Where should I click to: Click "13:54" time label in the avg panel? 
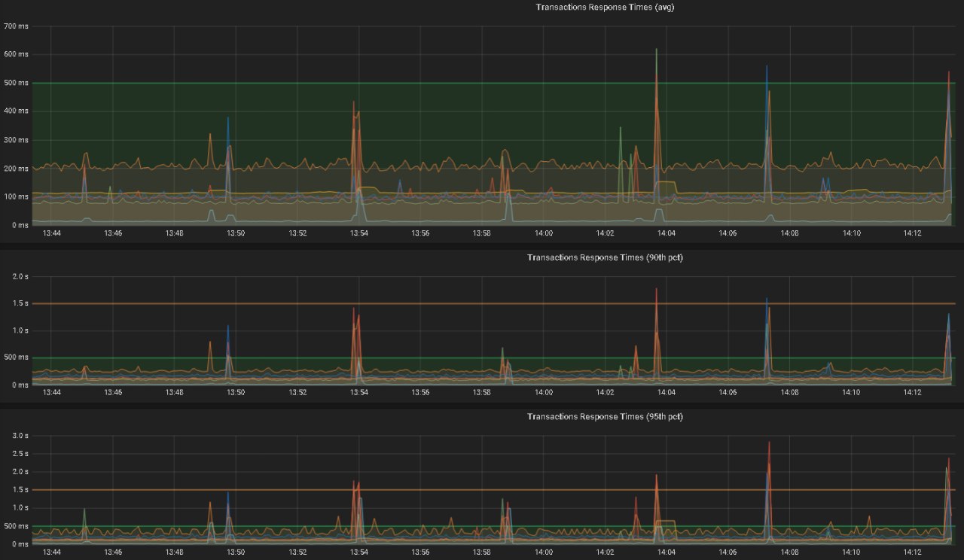coord(359,233)
